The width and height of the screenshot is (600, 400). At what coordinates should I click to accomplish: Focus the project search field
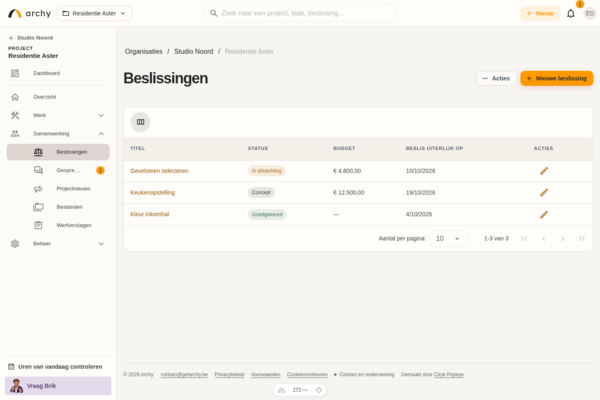tap(300, 13)
